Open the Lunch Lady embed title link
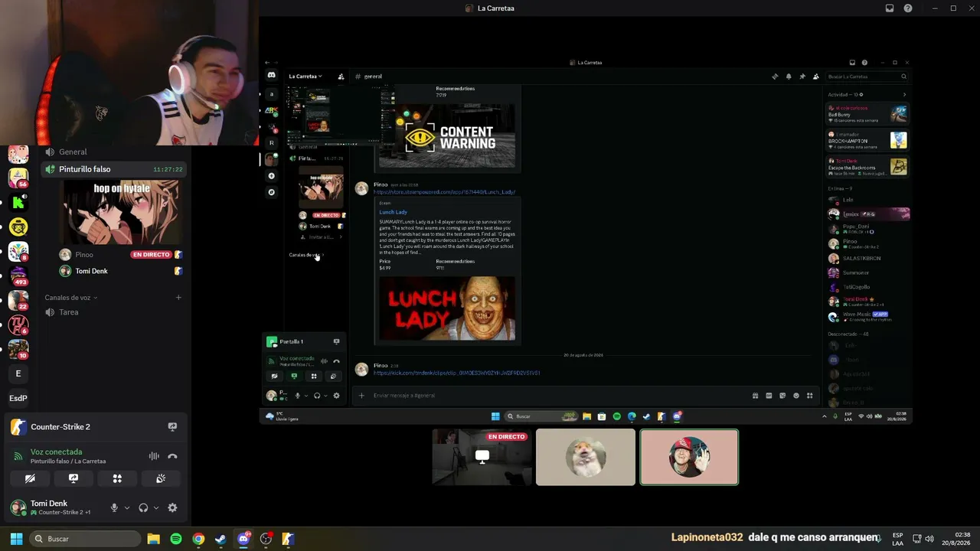Viewport: 980px width, 551px height. 394,212
